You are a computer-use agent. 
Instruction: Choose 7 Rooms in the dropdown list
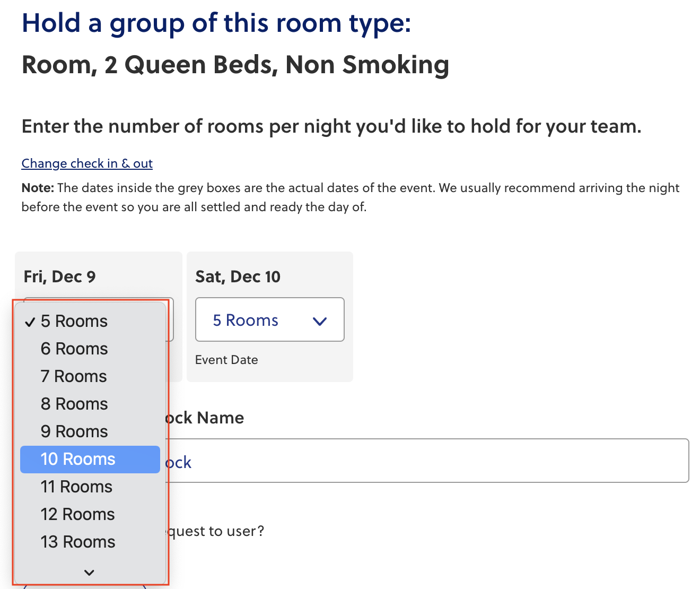point(74,377)
